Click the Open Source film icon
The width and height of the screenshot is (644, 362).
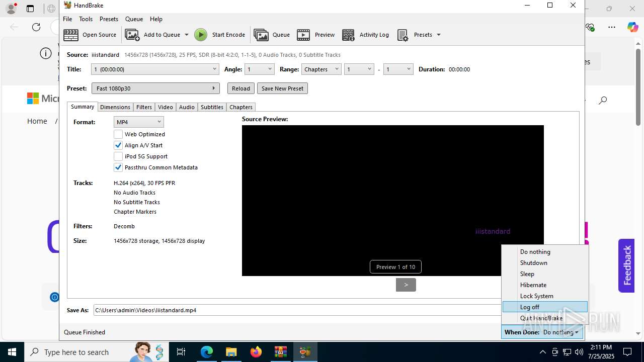click(71, 35)
